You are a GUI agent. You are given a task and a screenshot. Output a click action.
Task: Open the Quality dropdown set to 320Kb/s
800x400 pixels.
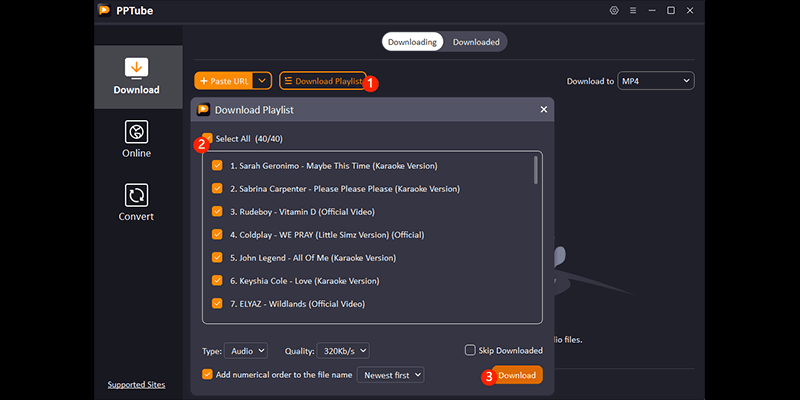343,351
